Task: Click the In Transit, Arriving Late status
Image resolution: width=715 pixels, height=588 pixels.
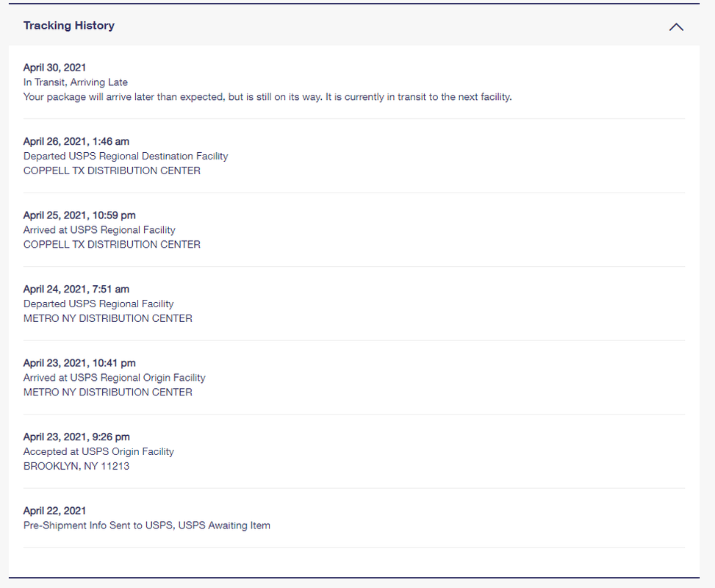Action: pyautogui.click(x=76, y=82)
